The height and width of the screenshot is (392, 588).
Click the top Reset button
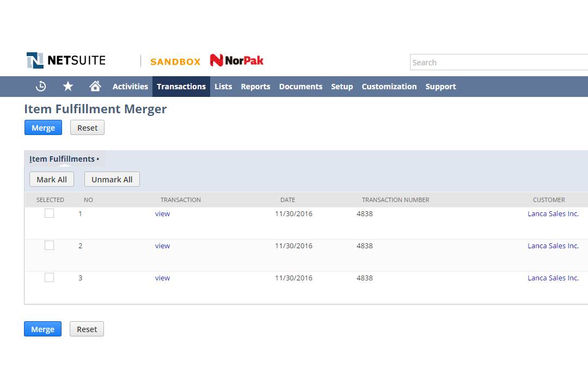(87, 127)
